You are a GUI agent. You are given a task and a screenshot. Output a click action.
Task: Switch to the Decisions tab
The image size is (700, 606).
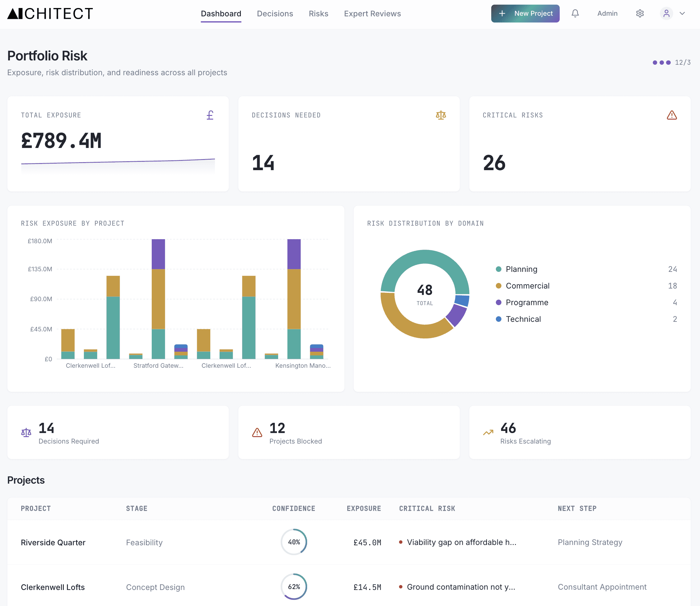coord(275,14)
